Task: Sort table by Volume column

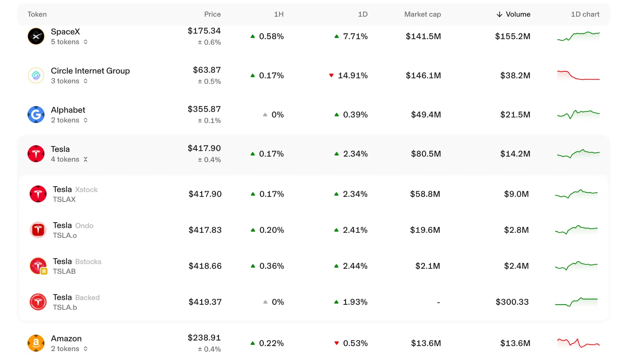Action: (513, 14)
